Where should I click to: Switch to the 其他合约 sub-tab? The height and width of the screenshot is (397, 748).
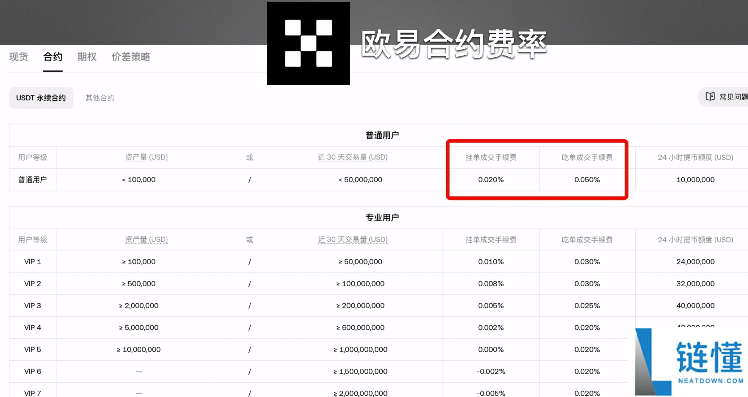click(100, 98)
